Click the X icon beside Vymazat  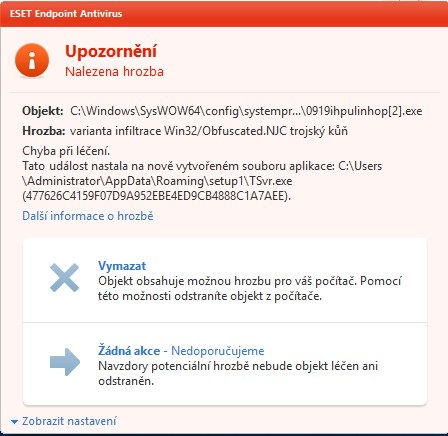(x=64, y=278)
